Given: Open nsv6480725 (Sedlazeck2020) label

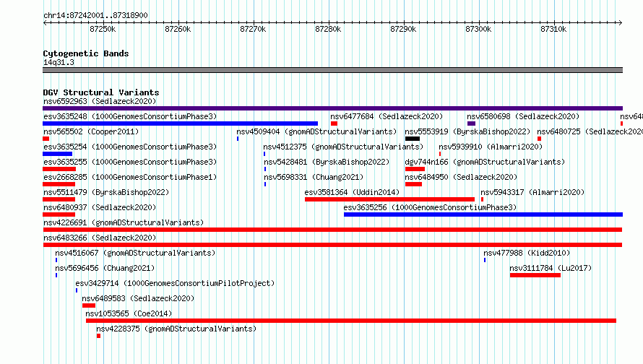Looking at the screenshot, I should 590,131.
